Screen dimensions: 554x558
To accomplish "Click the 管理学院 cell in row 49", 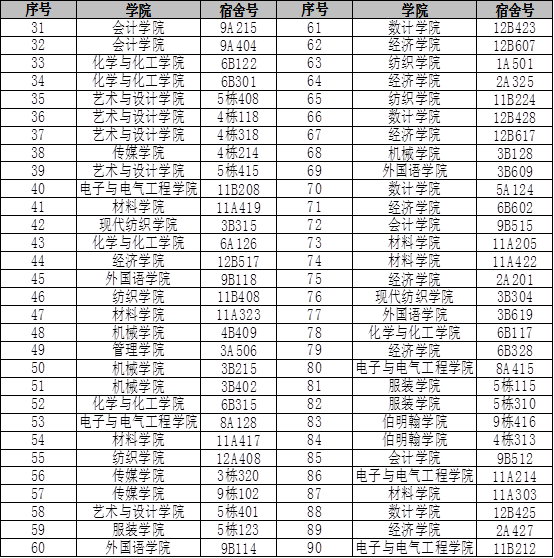I will point(138,351).
